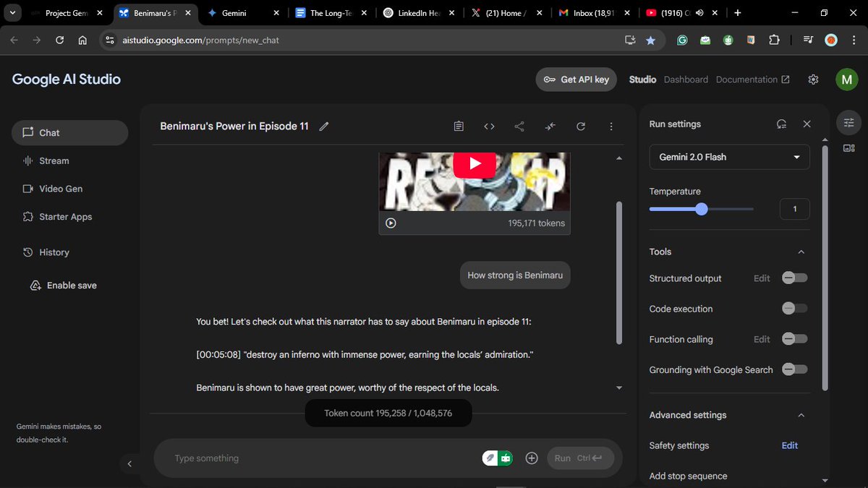Edit Function calling declarations

coord(762,339)
